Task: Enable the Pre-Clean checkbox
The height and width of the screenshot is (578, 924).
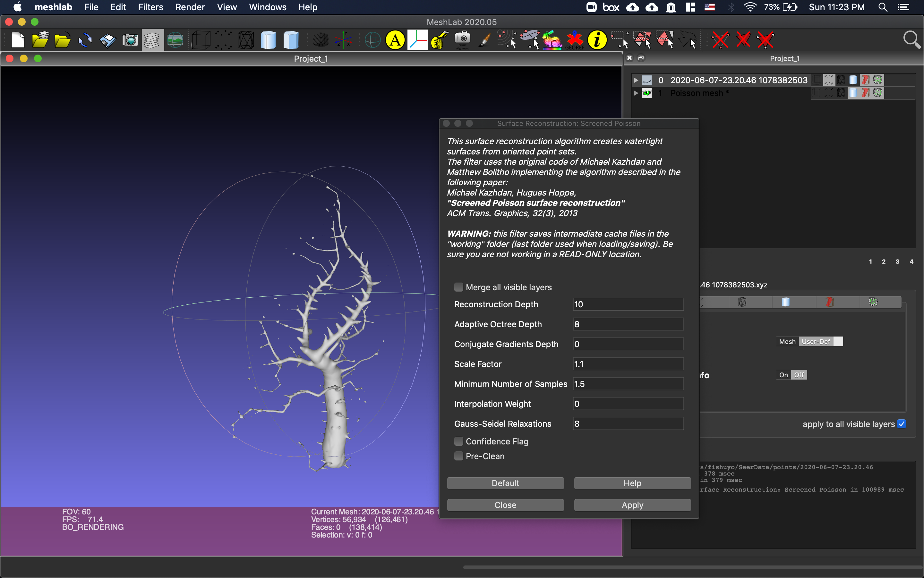Action: coord(458,456)
